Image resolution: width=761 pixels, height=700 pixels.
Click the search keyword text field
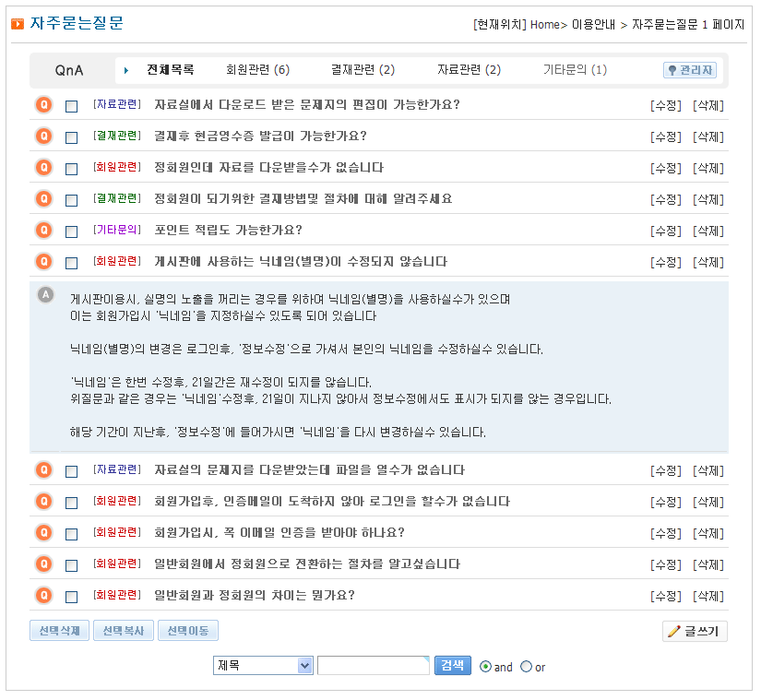pyautogui.click(x=373, y=666)
